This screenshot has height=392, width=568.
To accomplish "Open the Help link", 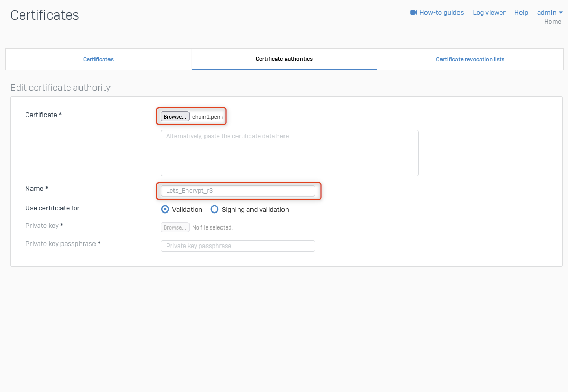I will [x=521, y=13].
